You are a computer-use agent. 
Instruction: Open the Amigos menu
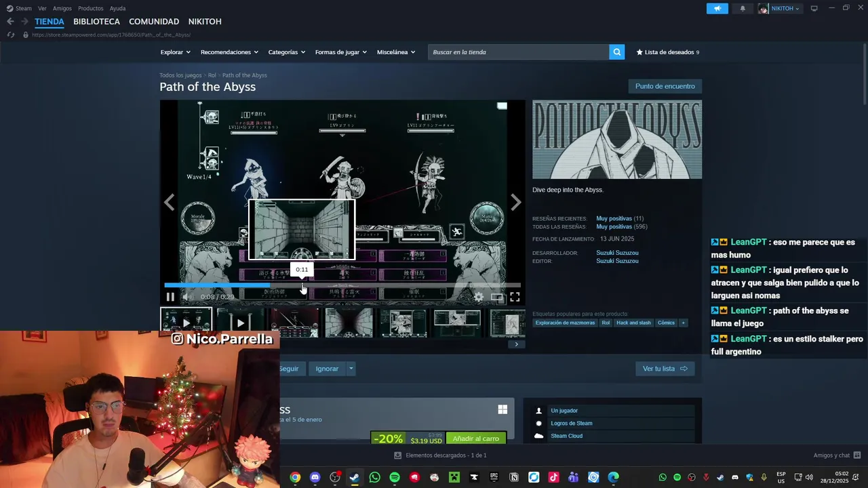(62, 8)
